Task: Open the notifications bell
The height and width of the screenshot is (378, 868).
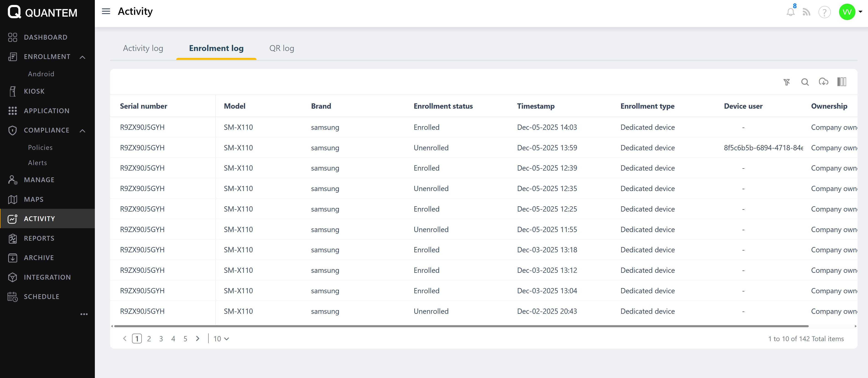Action: (x=790, y=13)
